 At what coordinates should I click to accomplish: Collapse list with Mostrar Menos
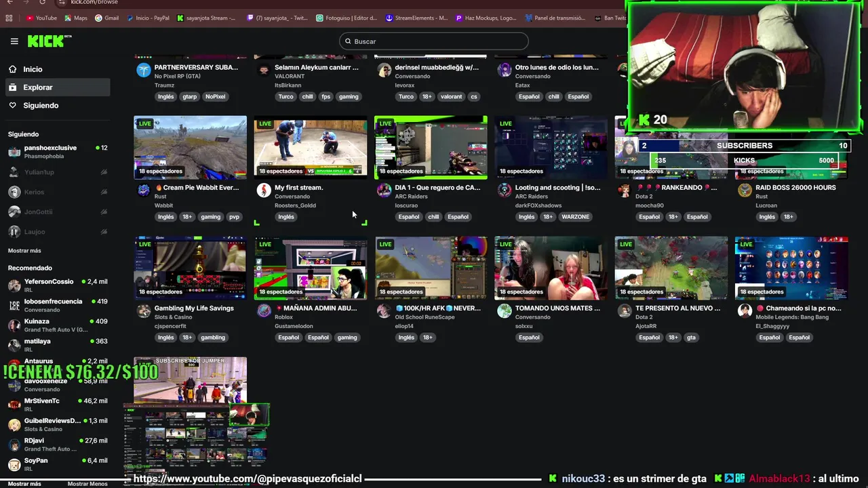tap(87, 484)
